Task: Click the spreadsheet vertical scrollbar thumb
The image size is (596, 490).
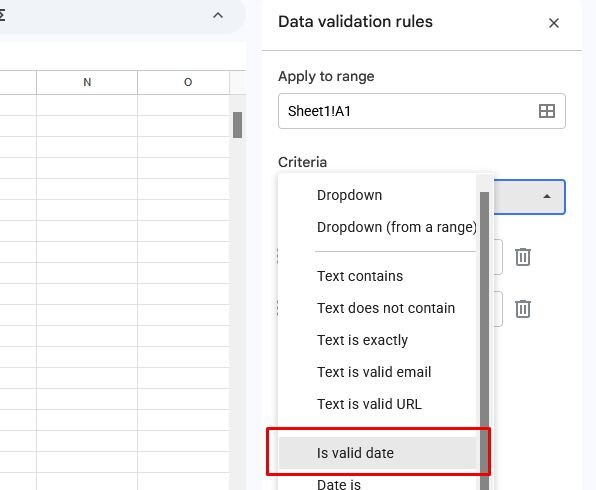Action: click(237, 125)
